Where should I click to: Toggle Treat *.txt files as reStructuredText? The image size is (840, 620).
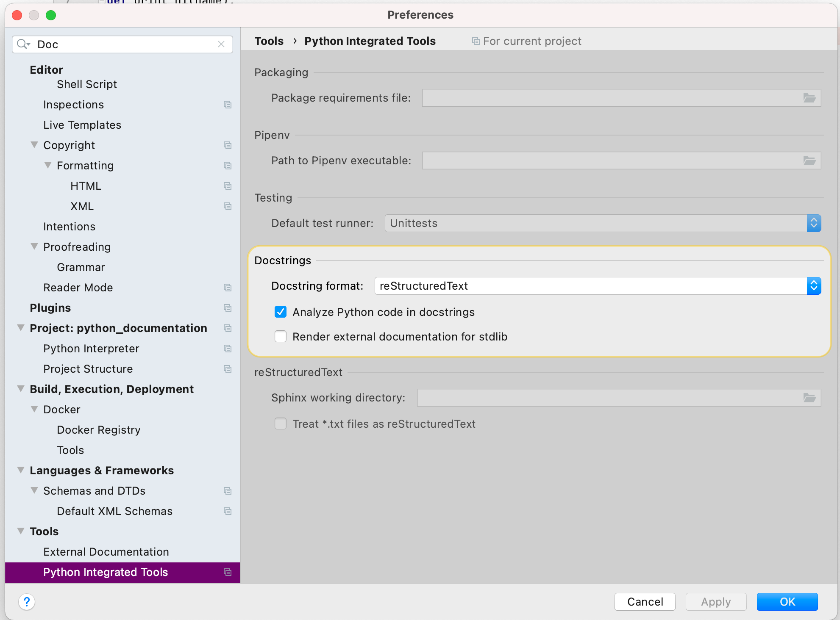[x=281, y=424]
